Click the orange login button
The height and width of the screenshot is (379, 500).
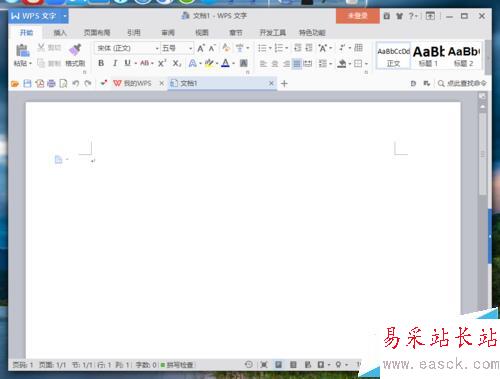[358, 16]
